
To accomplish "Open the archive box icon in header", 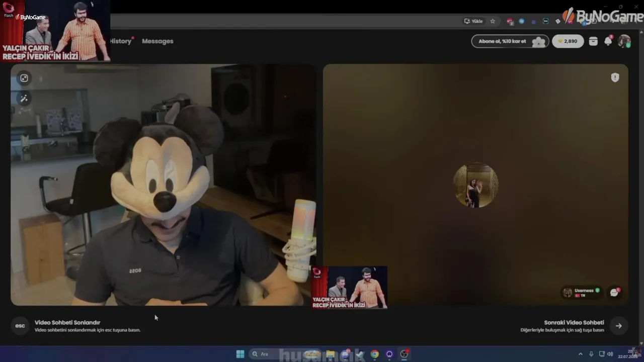I will [593, 41].
